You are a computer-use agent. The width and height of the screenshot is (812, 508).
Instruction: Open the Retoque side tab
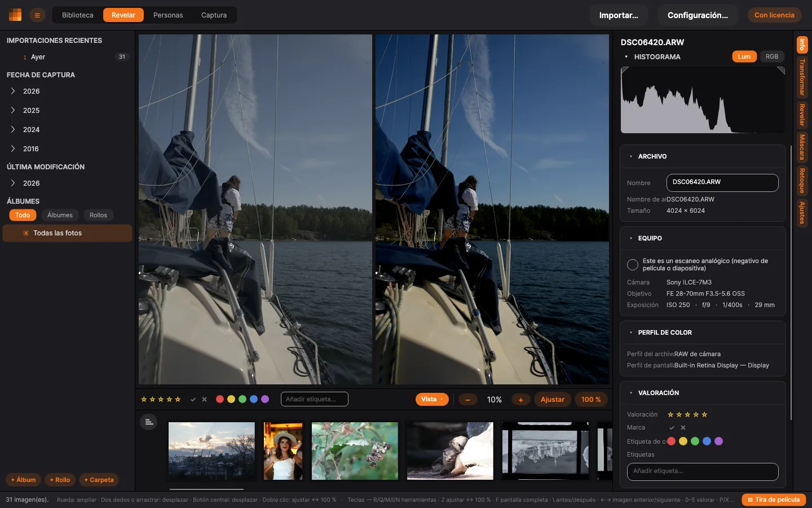802,181
